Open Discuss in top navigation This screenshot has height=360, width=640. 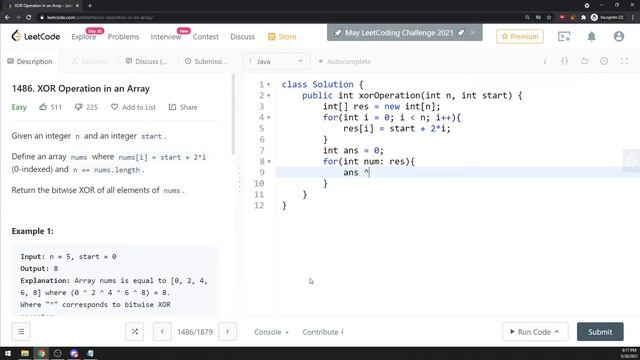coord(242,37)
